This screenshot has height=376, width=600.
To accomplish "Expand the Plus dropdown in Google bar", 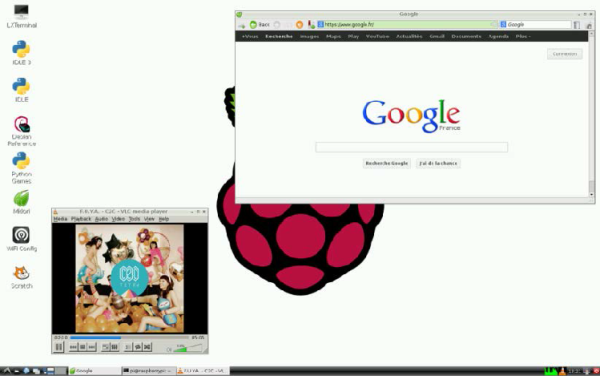I will tap(523, 36).
